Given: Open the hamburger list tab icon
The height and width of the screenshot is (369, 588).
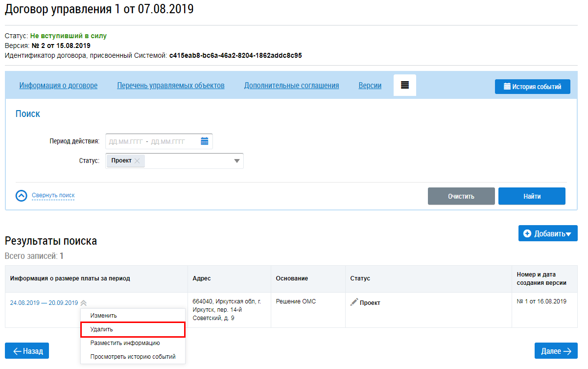Looking at the screenshot, I should pyautogui.click(x=405, y=85).
